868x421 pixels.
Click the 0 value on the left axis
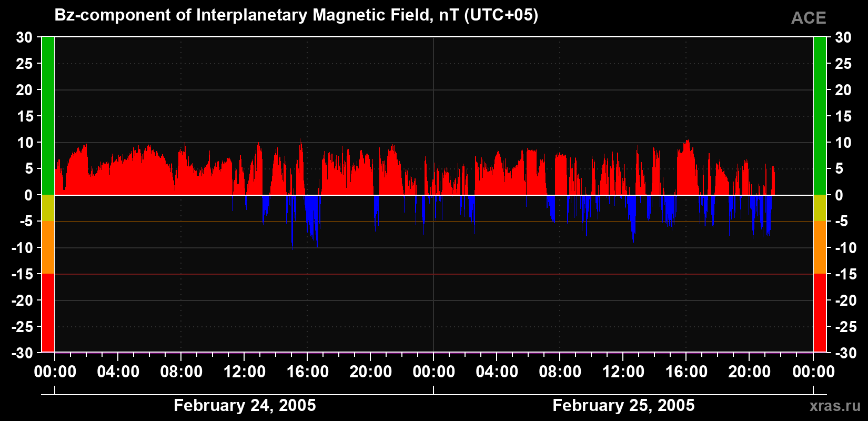click(x=28, y=195)
